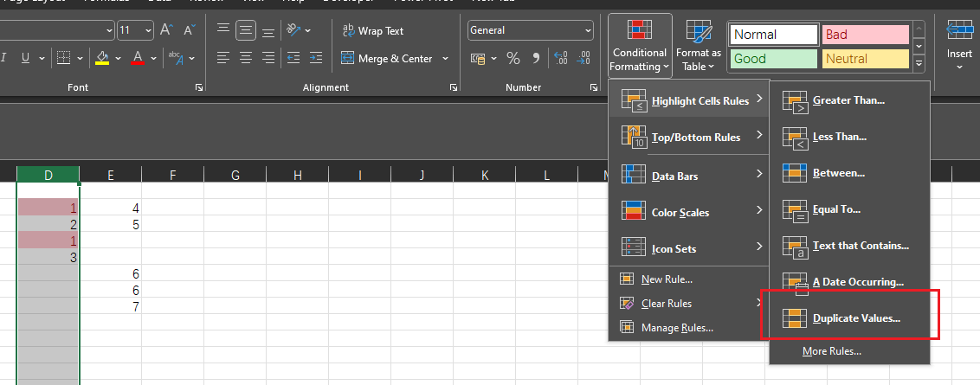This screenshot has height=385, width=980.
Task: Apply the red Font Color A icon
Action: 139,58
